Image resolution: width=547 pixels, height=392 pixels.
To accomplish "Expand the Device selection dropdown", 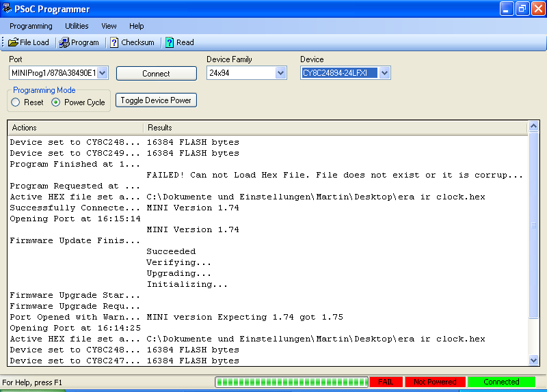I will 384,73.
